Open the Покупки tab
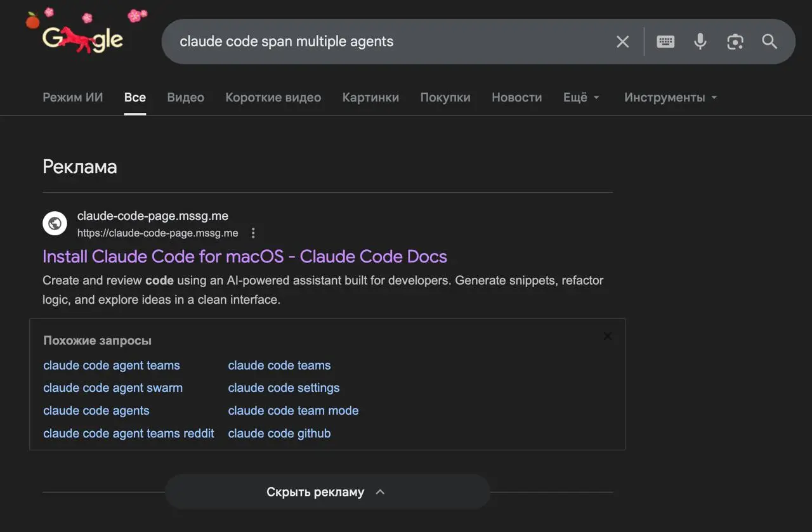Screen dimensions: 812x532 pyautogui.click(x=445, y=98)
